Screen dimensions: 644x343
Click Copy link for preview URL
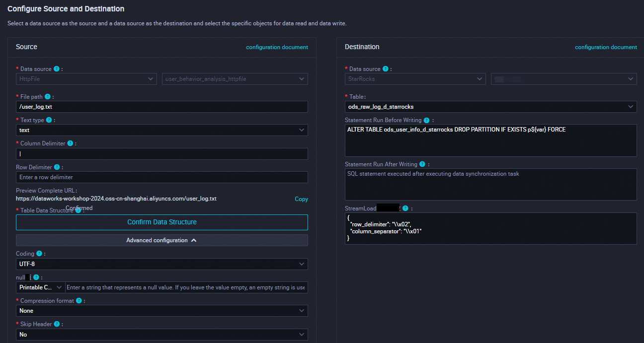pyautogui.click(x=301, y=199)
